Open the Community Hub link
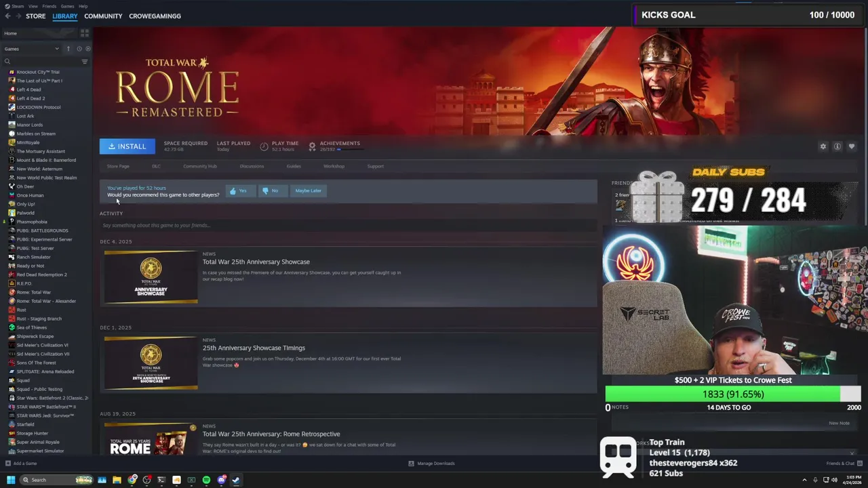The image size is (868, 488). (x=199, y=166)
